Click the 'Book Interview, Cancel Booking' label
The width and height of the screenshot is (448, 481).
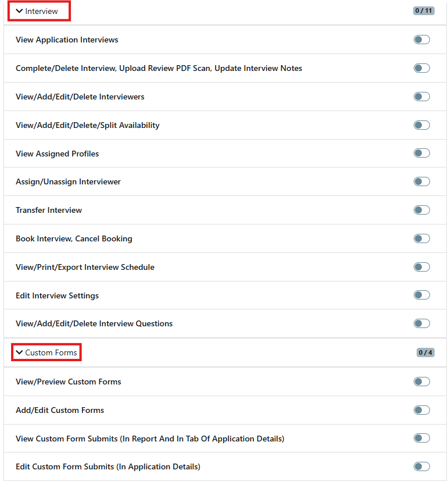[x=74, y=238]
